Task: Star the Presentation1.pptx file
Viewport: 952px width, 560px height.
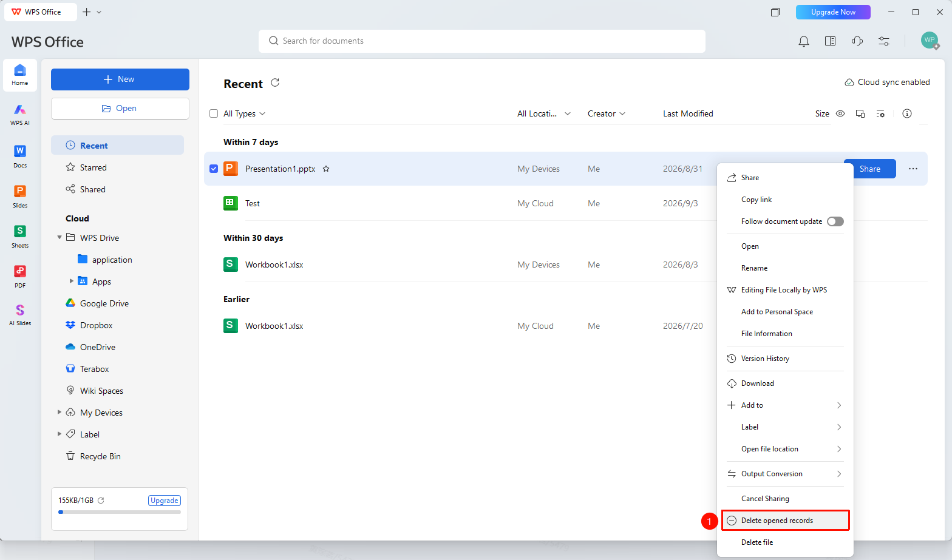Action: [x=326, y=169]
